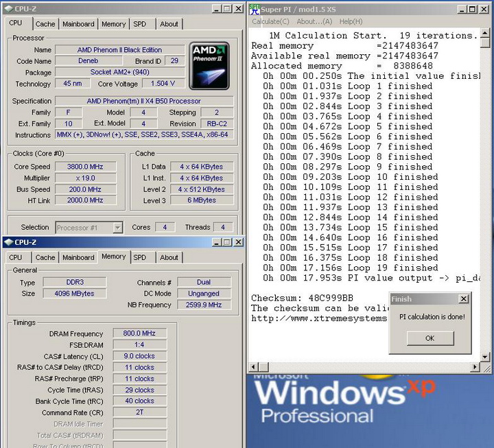
Task: Click the Level 3 cache value 6 MBytes
Action: [x=202, y=200]
